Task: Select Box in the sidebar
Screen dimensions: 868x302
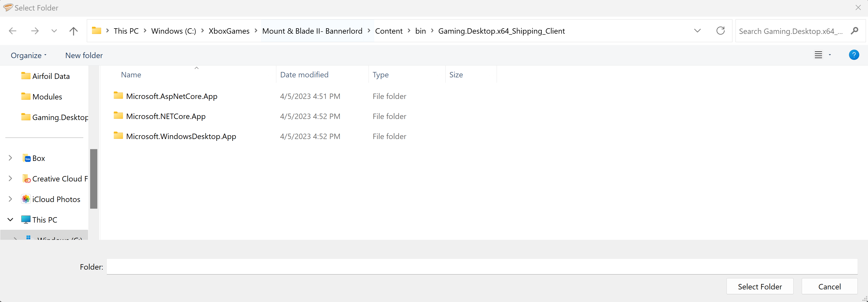Action: click(38, 158)
